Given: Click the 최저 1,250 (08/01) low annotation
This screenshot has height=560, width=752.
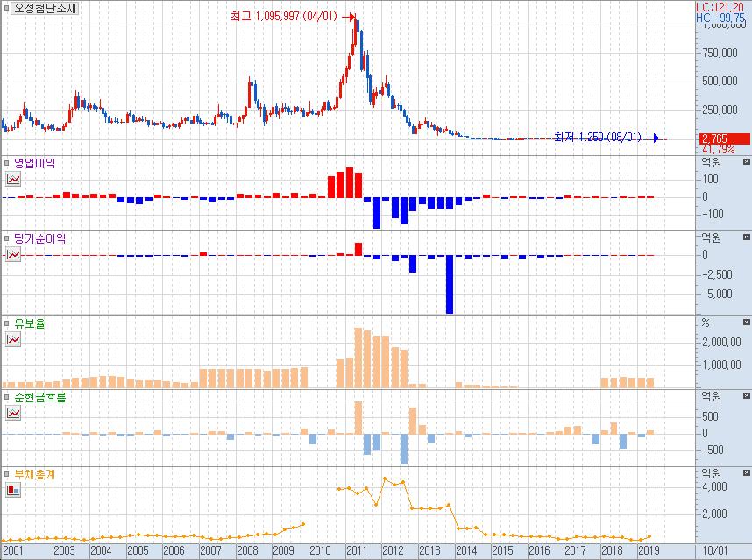Looking at the screenshot, I should click(x=597, y=138).
